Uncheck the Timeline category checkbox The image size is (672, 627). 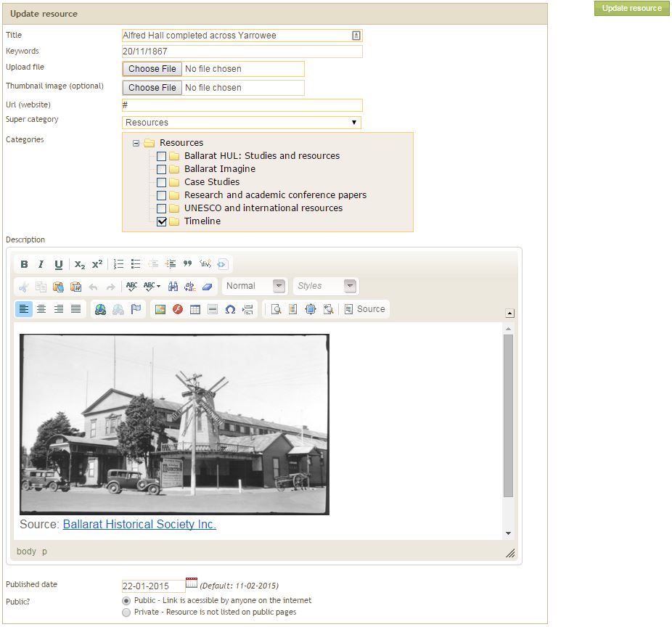click(162, 221)
